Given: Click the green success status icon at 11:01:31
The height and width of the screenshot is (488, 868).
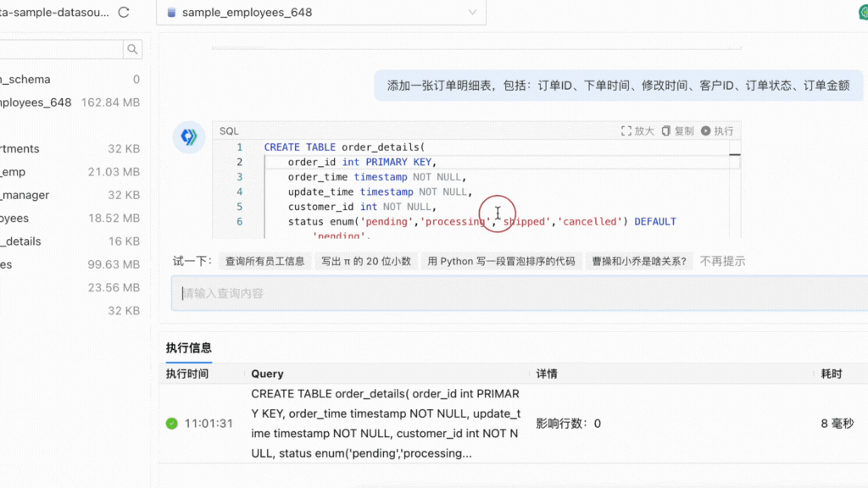Looking at the screenshot, I should [x=171, y=424].
